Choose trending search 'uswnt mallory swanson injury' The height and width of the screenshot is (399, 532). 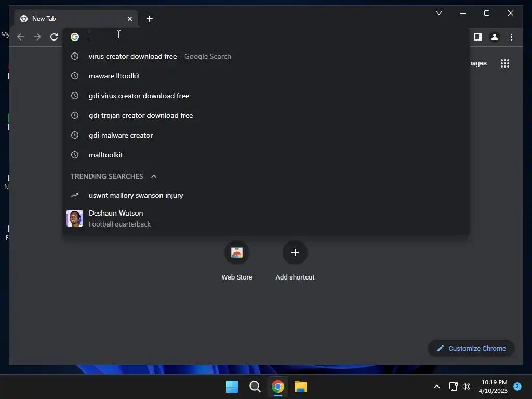pyautogui.click(x=266, y=195)
